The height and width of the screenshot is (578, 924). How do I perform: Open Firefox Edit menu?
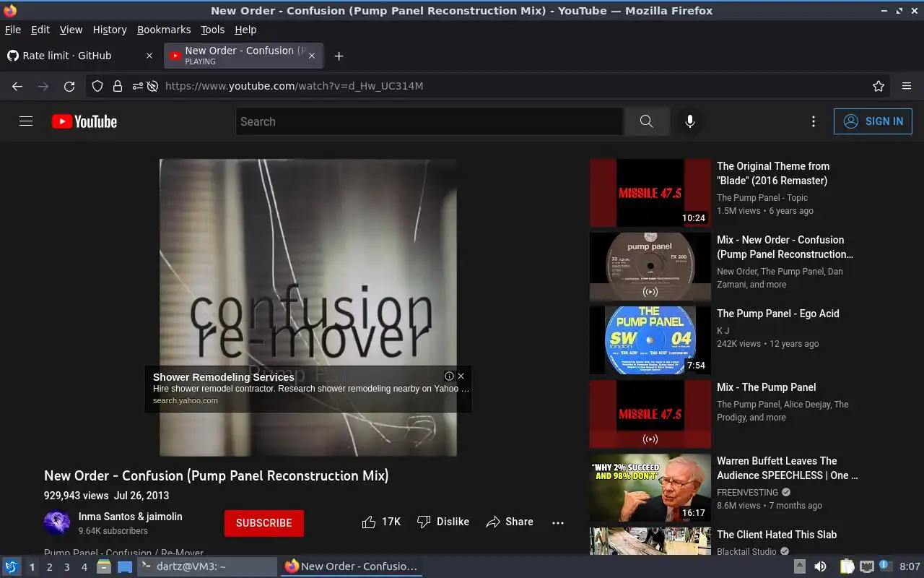(40, 30)
